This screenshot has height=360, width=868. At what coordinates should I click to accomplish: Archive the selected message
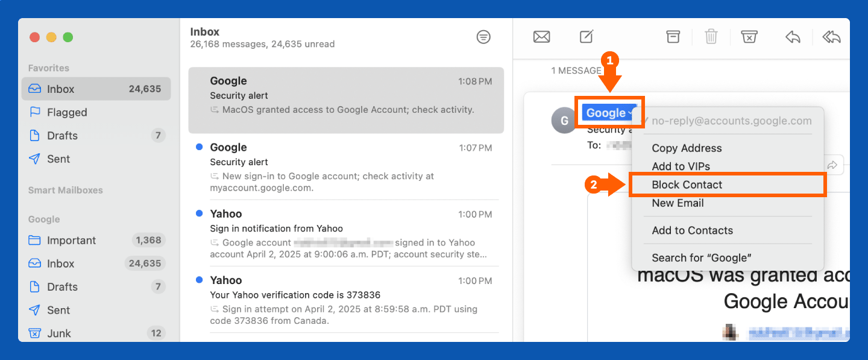coord(673,37)
